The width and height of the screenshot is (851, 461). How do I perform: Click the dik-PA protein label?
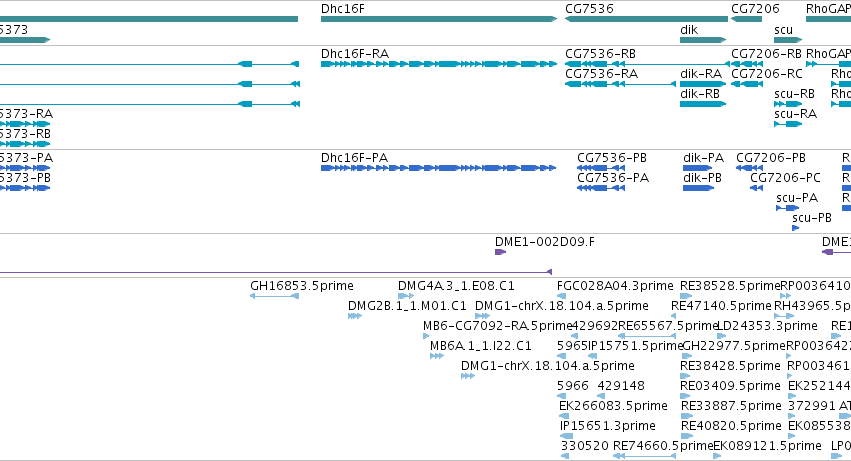703,157
